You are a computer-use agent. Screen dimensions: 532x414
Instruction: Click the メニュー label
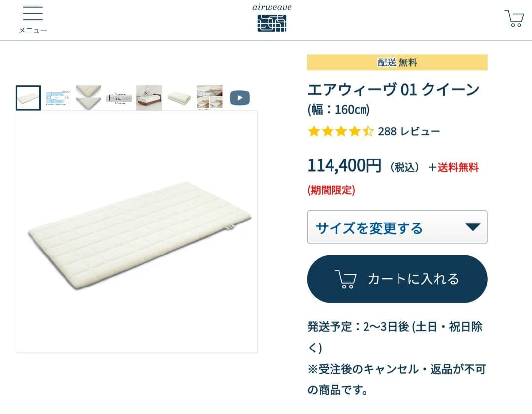(33, 30)
